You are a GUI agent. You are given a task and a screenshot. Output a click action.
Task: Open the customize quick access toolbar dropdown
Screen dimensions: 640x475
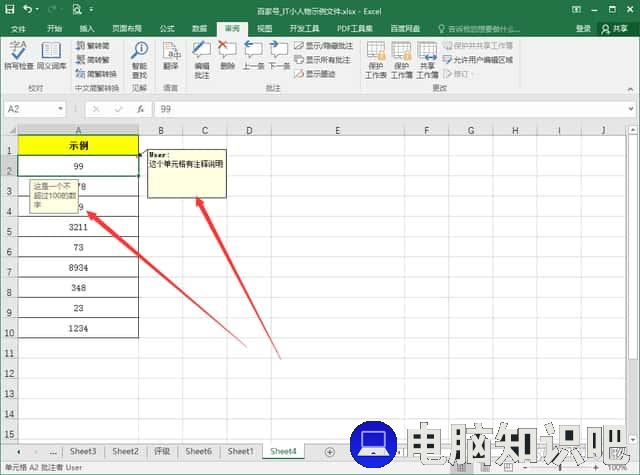91,9
